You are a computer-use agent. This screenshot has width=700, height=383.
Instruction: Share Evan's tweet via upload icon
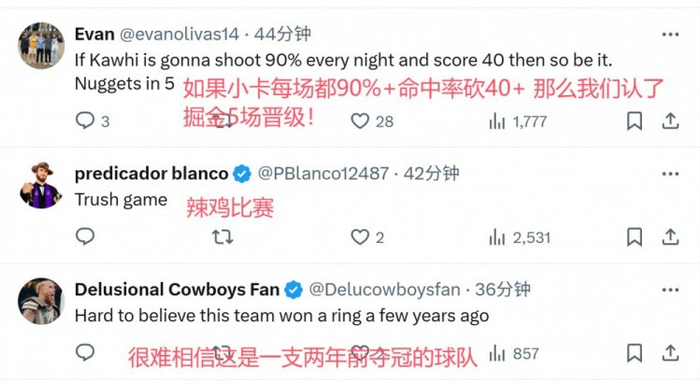point(670,121)
